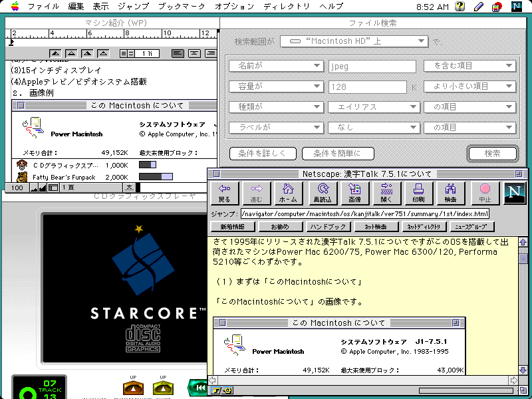Open the 容量が criteria dropdown
Screen dimensions: 532x399
tap(276, 86)
